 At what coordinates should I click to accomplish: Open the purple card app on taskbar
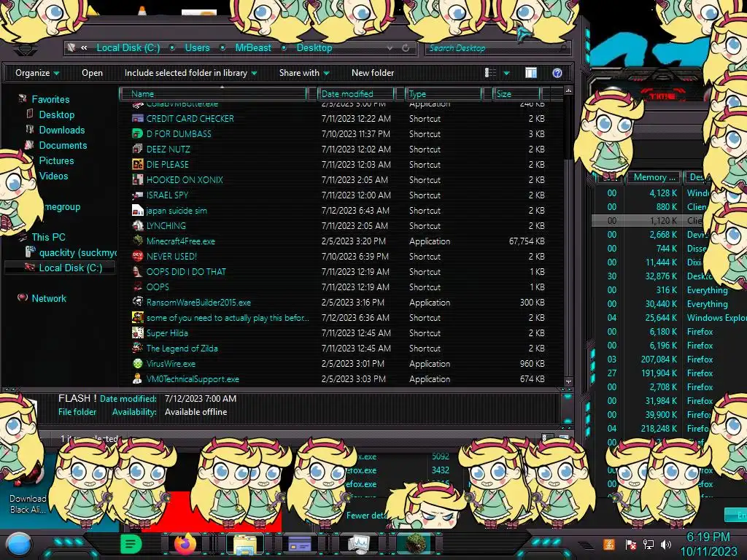(300, 544)
